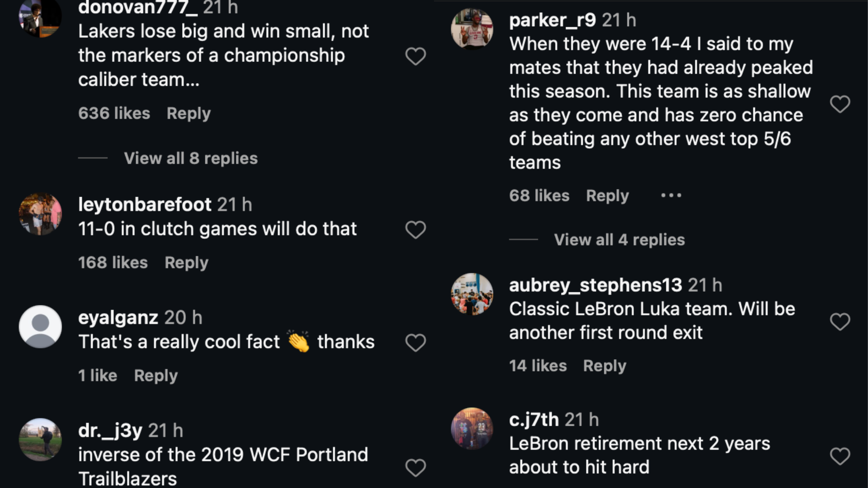Expand View all 4 replies
868x488 pixels.
[x=619, y=239]
